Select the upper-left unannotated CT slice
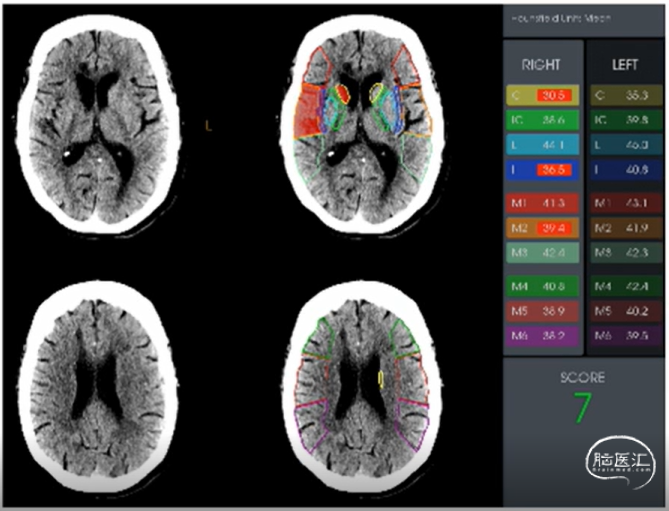Viewport: 669px width, 511px height. point(98,124)
